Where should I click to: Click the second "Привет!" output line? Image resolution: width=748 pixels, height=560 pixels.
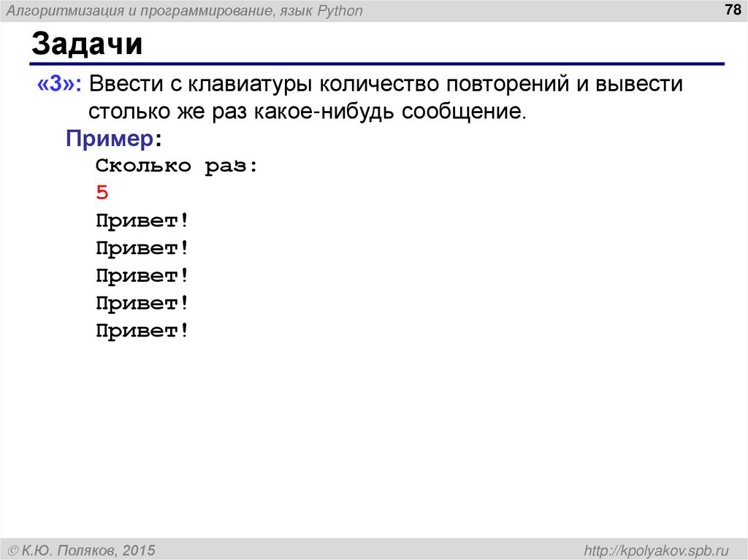(141, 248)
